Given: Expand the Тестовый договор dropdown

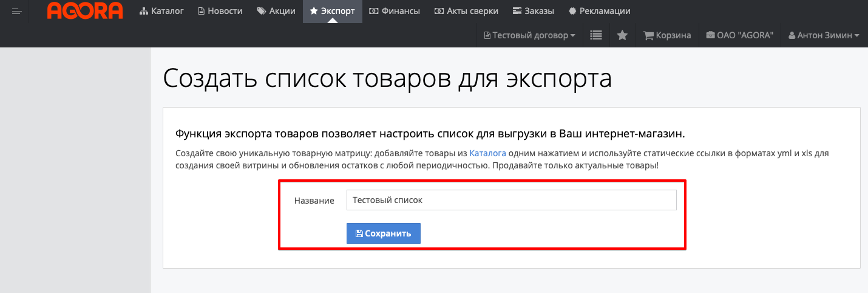Looking at the screenshot, I should (x=530, y=35).
